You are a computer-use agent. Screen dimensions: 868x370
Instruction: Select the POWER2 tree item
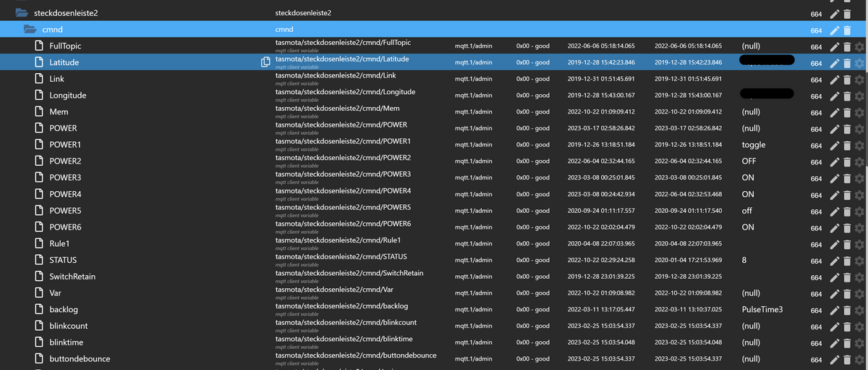pos(65,161)
